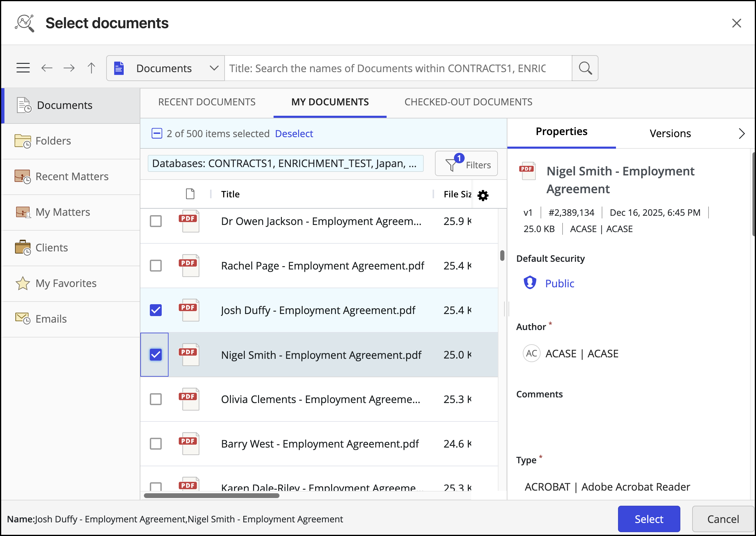
Task: Check Rachel Page Employment Agreement checkbox
Action: pos(156,266)
